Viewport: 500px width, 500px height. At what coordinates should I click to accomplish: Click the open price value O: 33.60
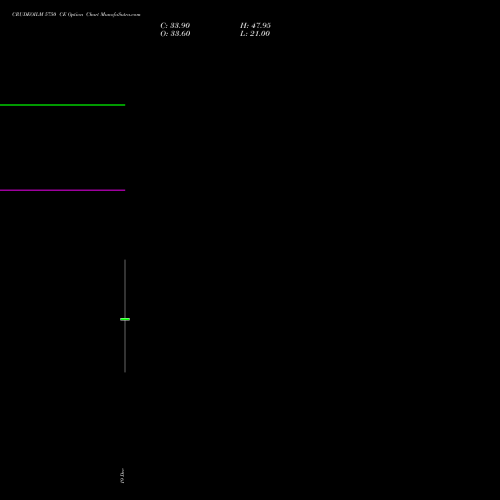coord(175,34)
